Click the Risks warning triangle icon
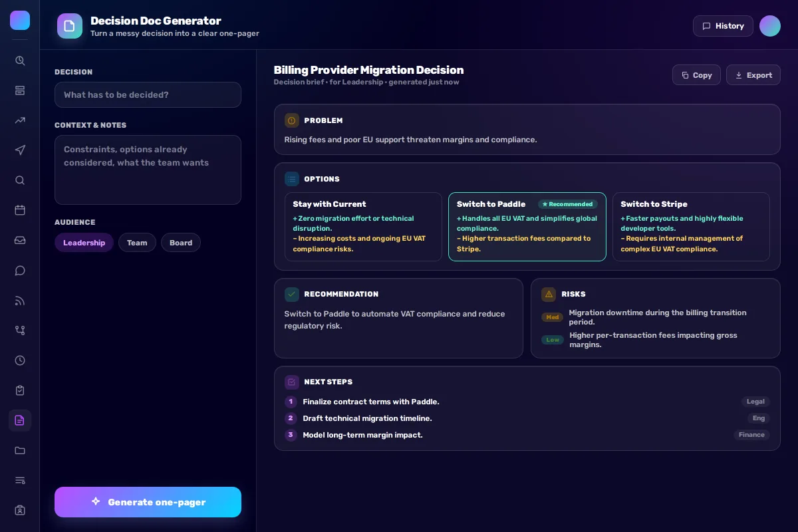 [x=549, y=294]
